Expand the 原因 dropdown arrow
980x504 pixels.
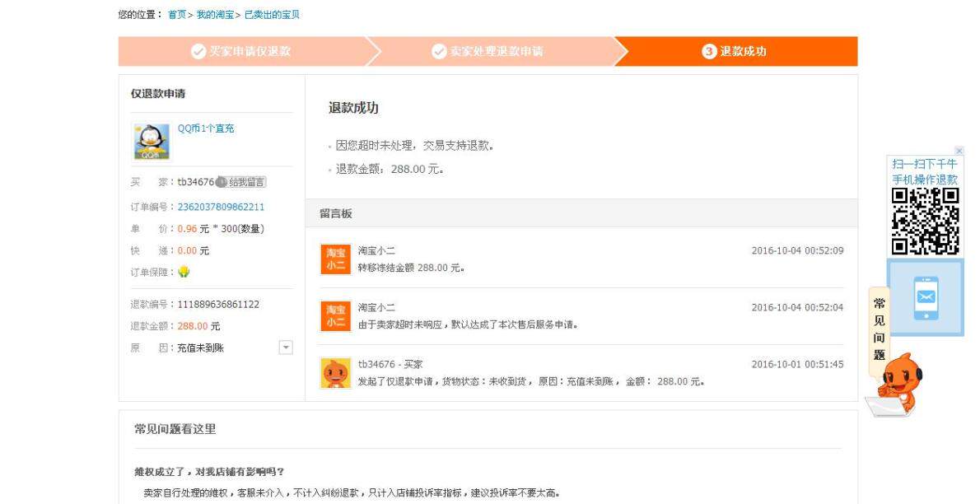coord(286,348)
